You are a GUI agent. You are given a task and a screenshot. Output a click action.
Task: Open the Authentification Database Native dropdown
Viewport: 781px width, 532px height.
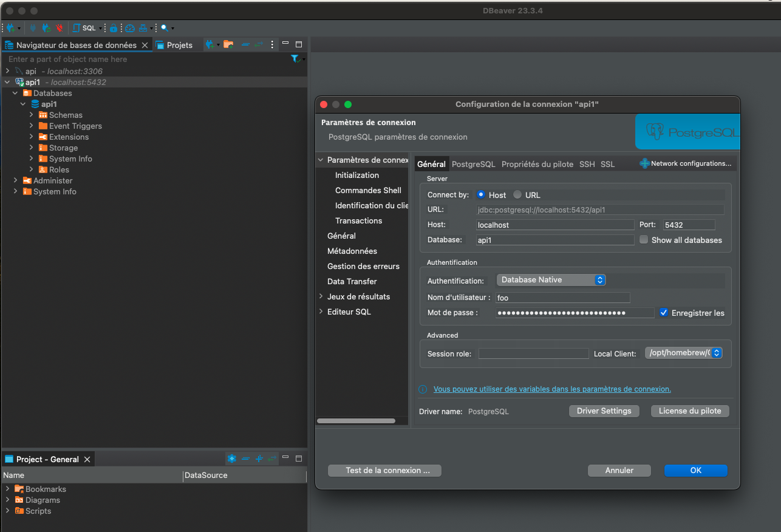coord(551,280)
